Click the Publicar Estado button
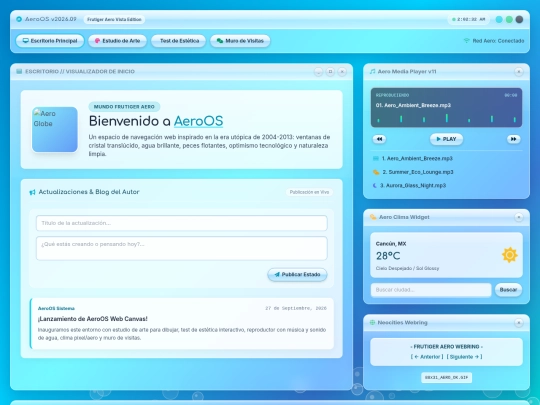 tap(297, 274)
